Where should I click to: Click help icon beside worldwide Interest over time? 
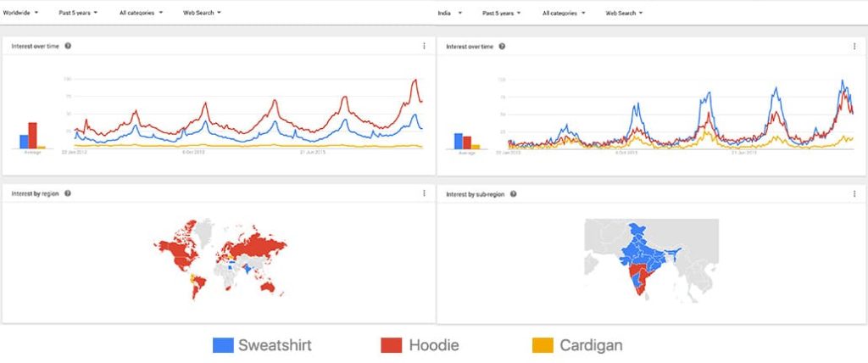(x=68, y=46)
